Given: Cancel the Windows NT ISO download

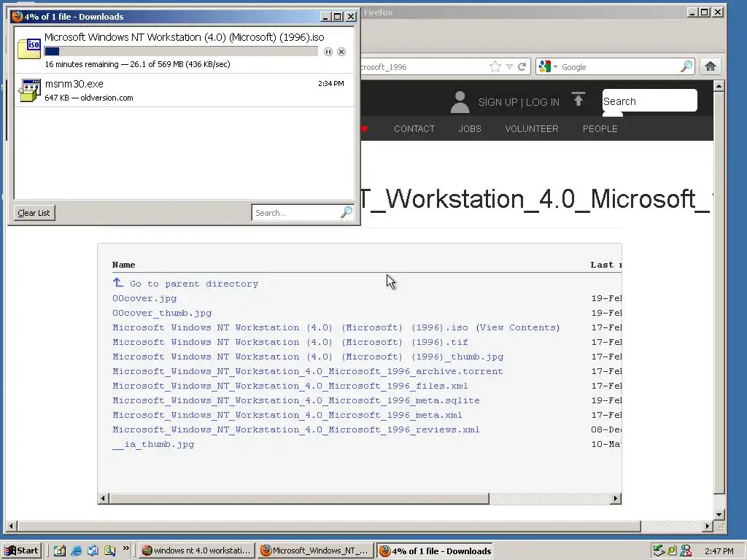Looking at the screenshot, I should 341,52.
